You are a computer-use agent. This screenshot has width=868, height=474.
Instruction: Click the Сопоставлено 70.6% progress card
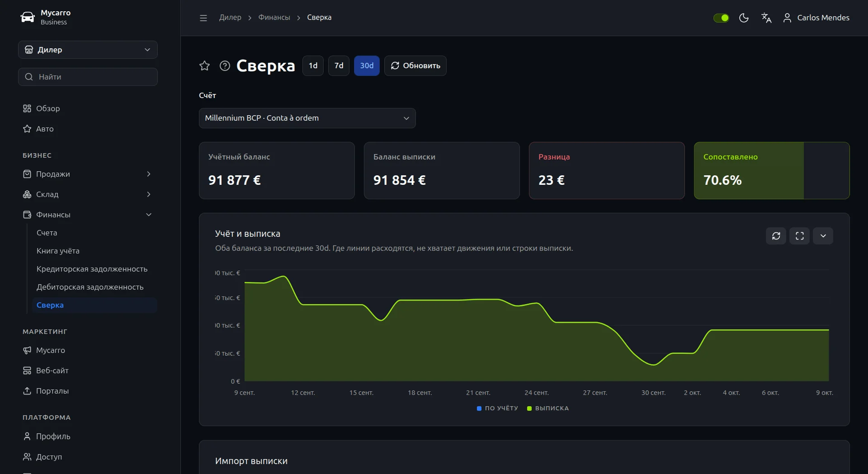click(772, 171)
